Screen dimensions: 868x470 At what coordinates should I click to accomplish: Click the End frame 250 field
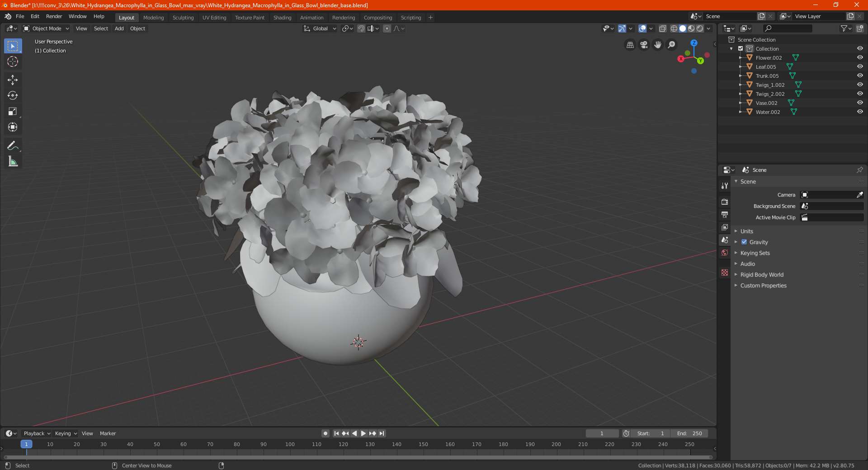pos(689,433)
